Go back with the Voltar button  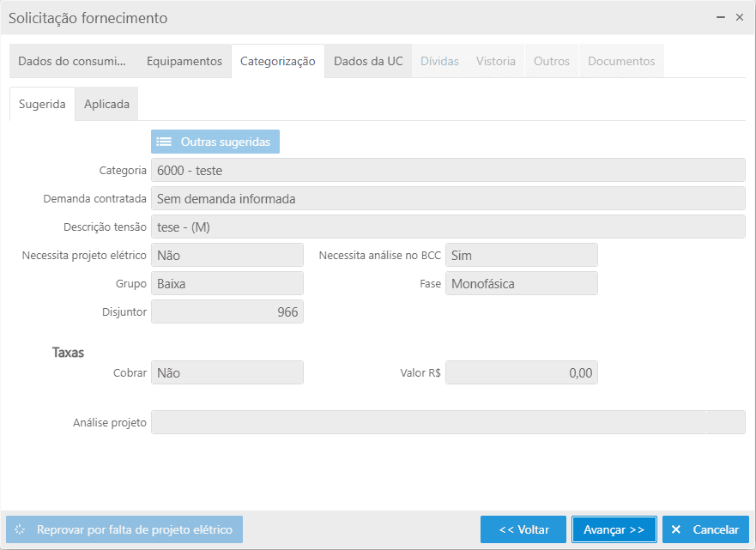523,529
